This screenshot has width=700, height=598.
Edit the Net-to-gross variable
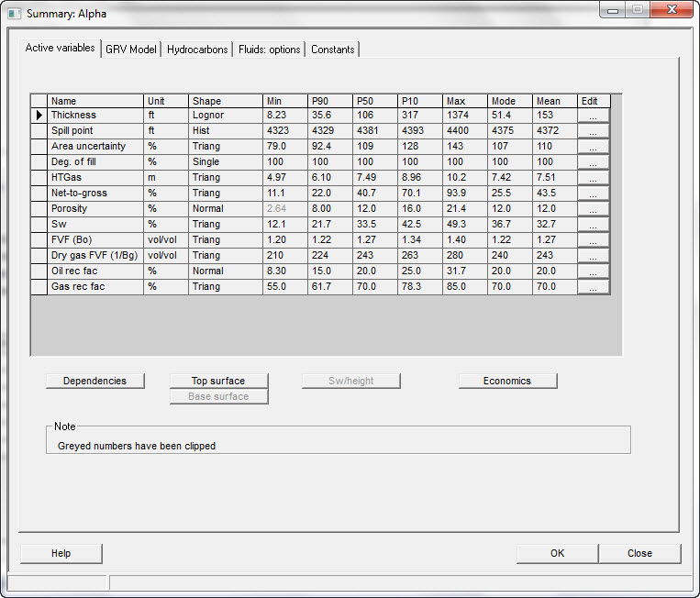(x=594, y=194)
